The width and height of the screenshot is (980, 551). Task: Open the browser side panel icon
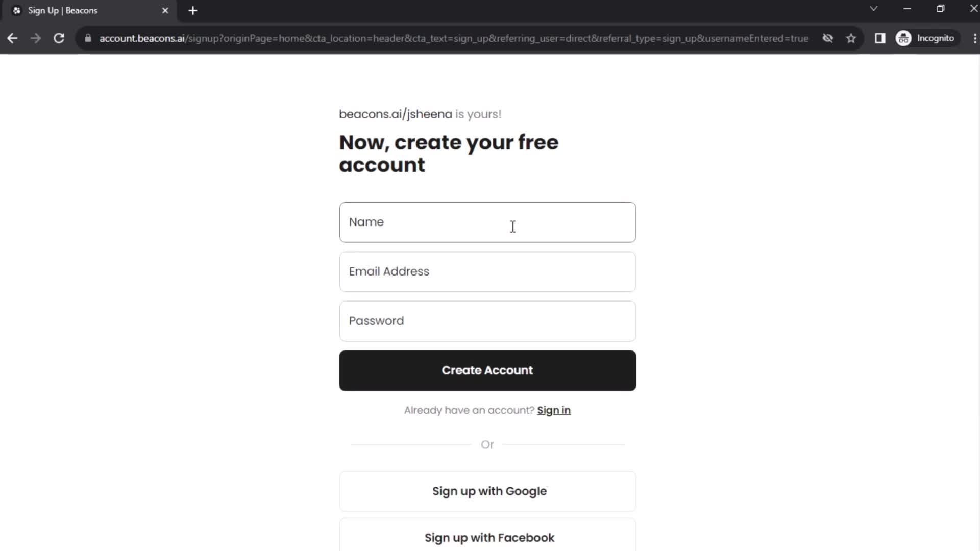pyautogui.click(x=880, y=38)
